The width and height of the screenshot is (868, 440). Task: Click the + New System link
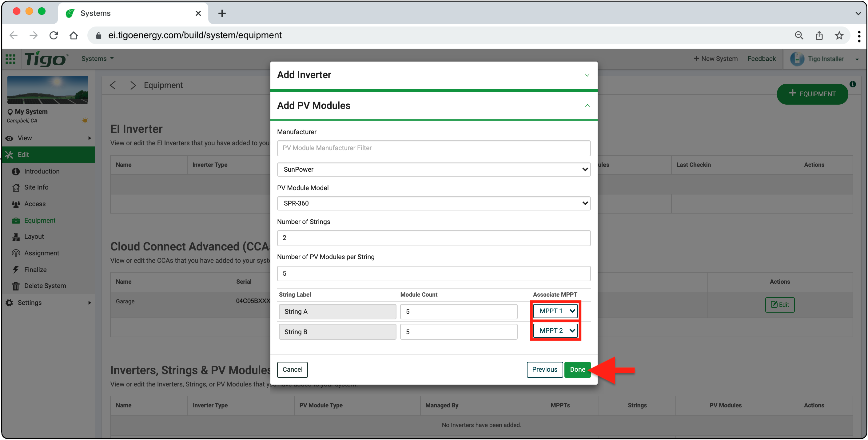coord(715,59)
